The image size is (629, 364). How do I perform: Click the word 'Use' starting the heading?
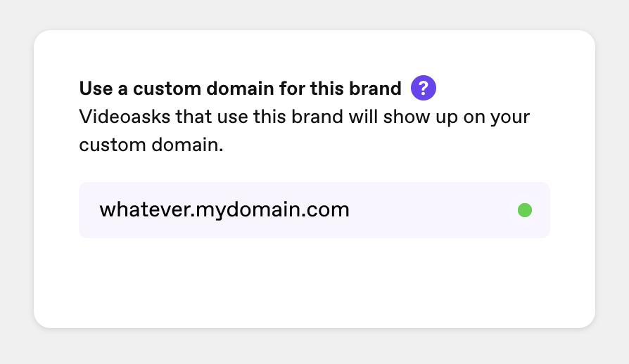click(x=96, y=89)
